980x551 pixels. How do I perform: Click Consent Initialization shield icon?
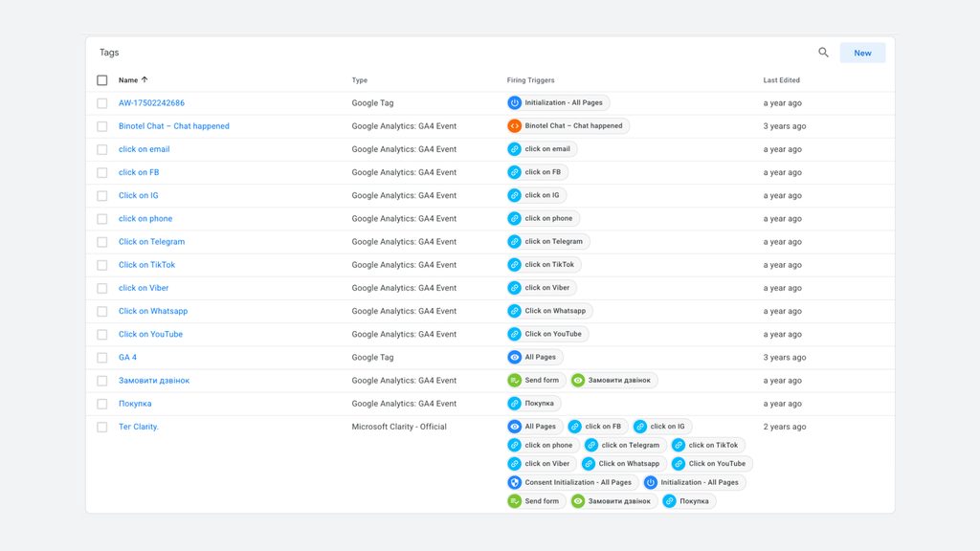click(514, 482)
